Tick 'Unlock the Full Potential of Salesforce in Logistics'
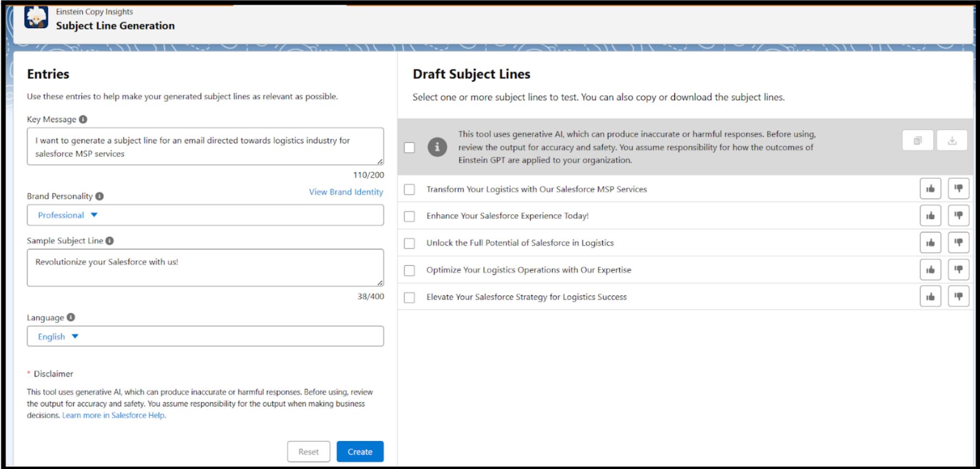Screen dimensions: 980x469 (410, 243)
